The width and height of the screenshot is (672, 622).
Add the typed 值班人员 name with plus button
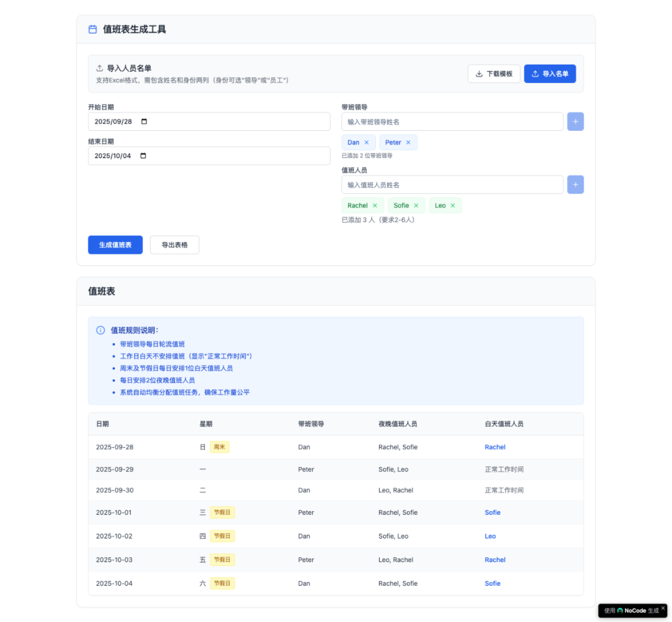575,185
